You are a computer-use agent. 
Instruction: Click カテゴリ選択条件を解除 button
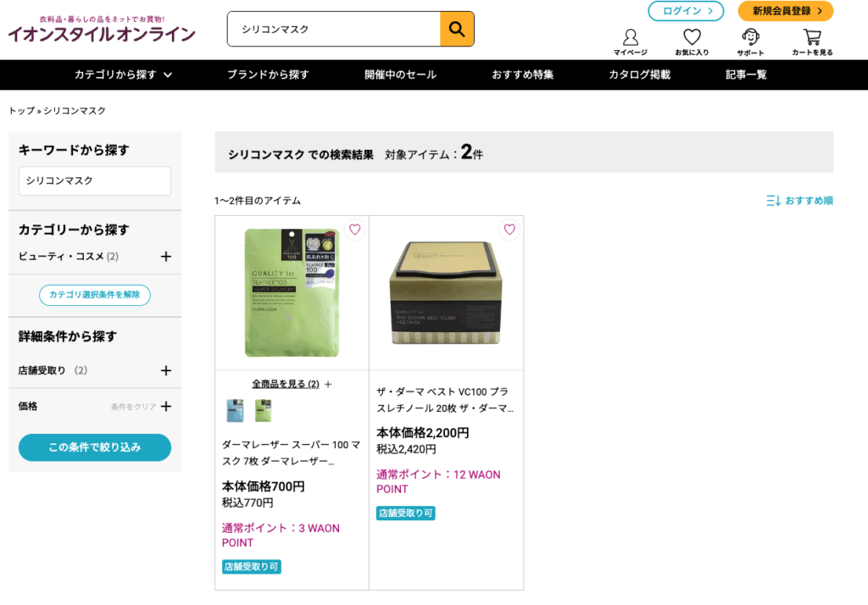(95, 295)
